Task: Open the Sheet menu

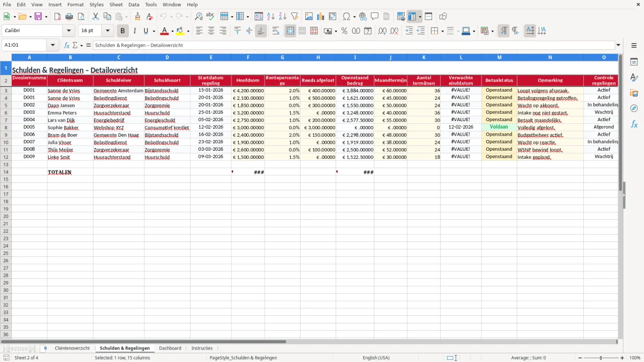Action: coord(116,4)
